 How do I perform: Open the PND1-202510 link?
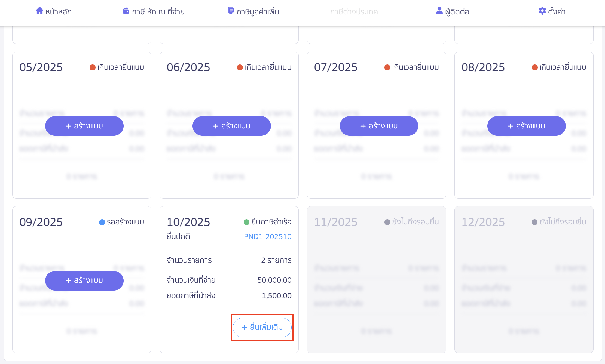point(267,237)
